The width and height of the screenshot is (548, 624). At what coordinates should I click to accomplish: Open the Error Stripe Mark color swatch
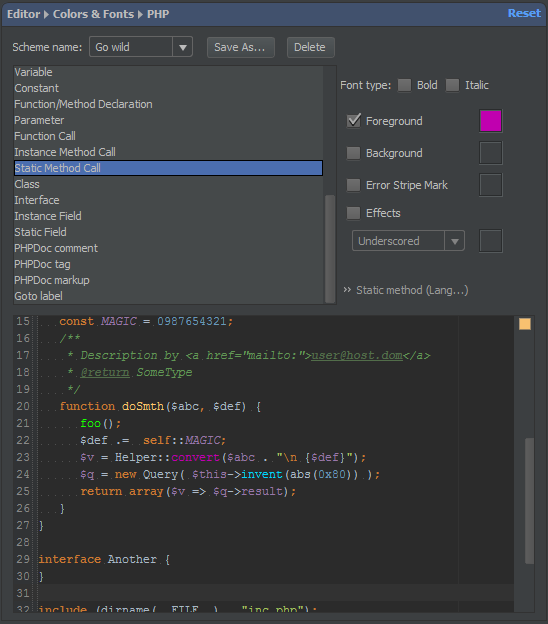[x=491, y=185]
